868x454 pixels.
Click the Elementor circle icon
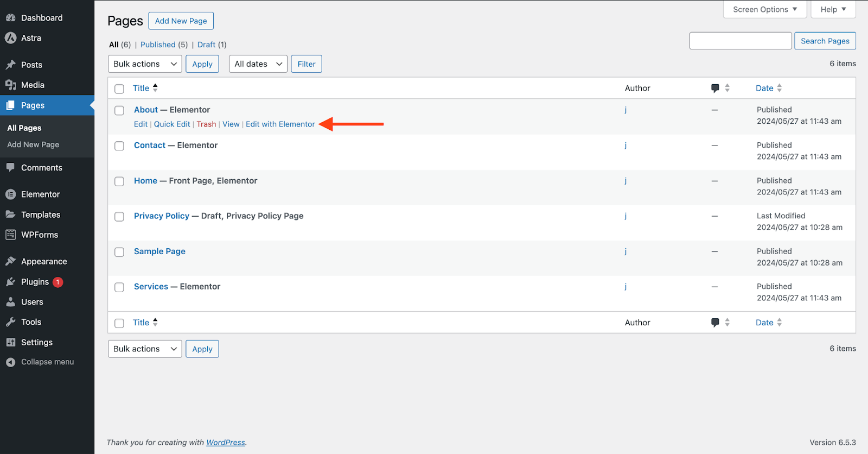click(10, 194)
